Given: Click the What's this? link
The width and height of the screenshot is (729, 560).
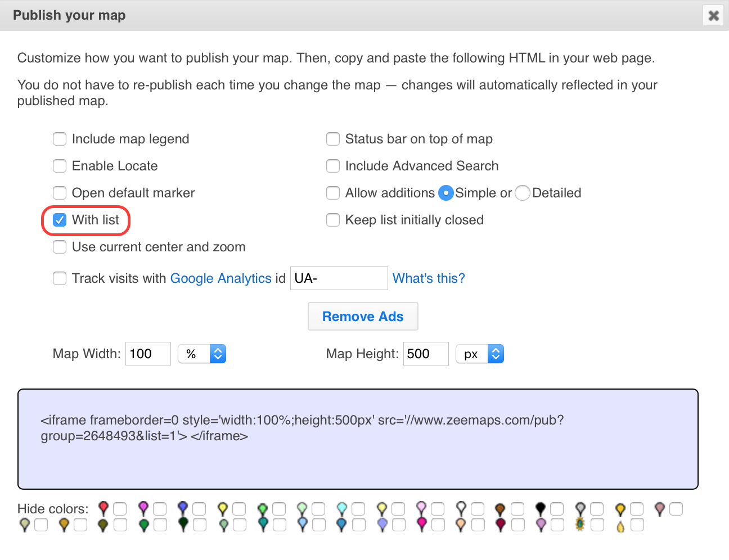Looking at the screenshot, I should click(x=429, y=278).
